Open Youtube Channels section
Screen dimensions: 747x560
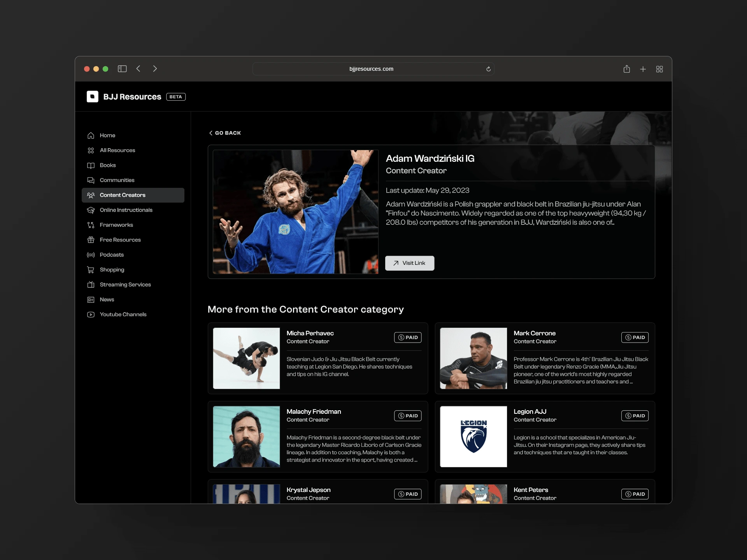(133, 315)
